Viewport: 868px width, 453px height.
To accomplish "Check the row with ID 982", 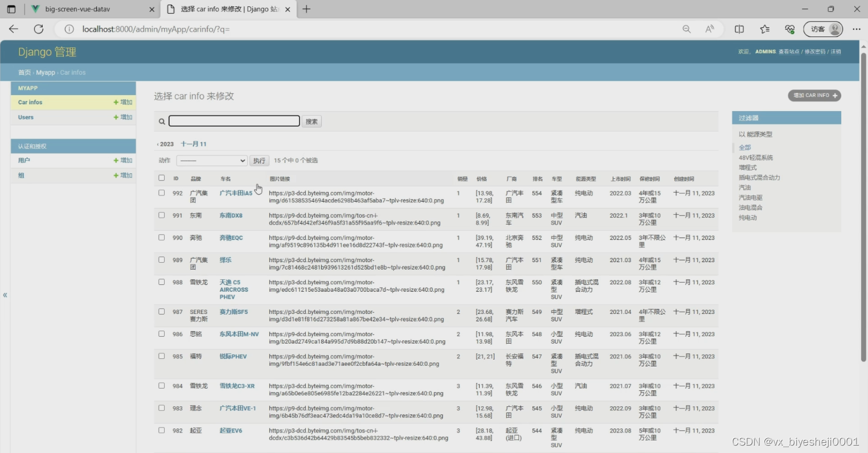I will pyautogui.click(x=162, y=430).
